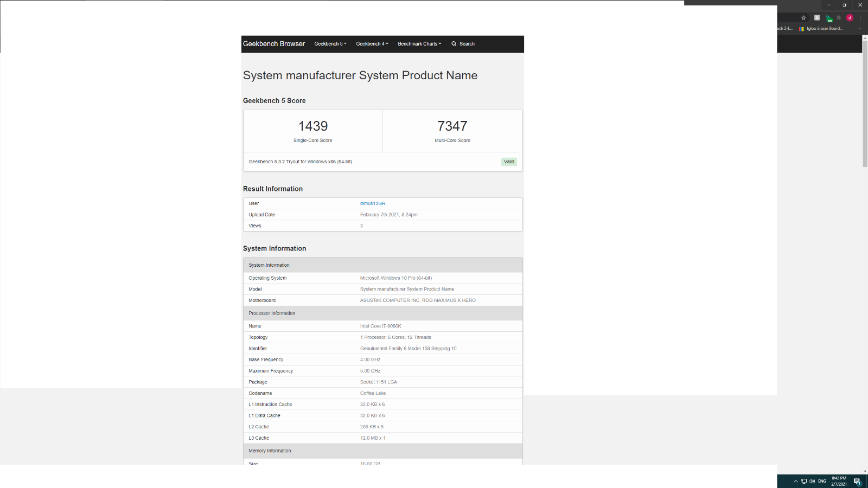Open the pink 'd' profile avatar
The image size is (868, 488).
click(x=850, y=18)
